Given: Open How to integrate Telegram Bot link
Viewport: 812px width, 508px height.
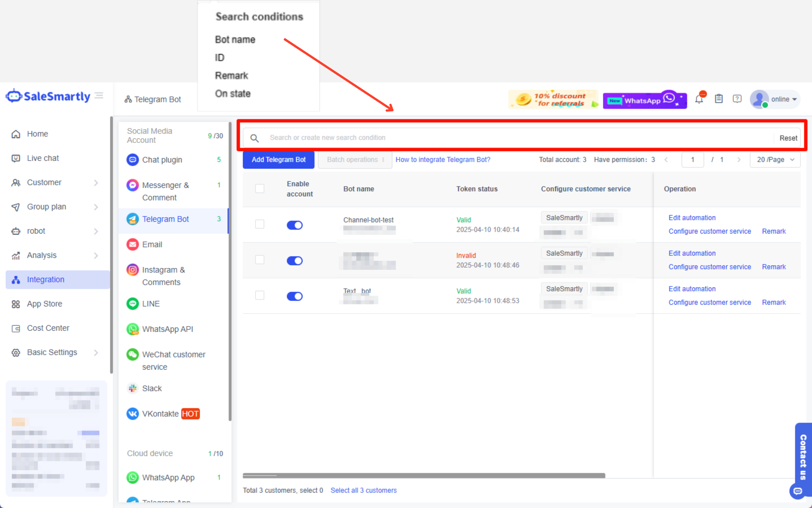Looking at the screenshot, I should tap(443, 160).
